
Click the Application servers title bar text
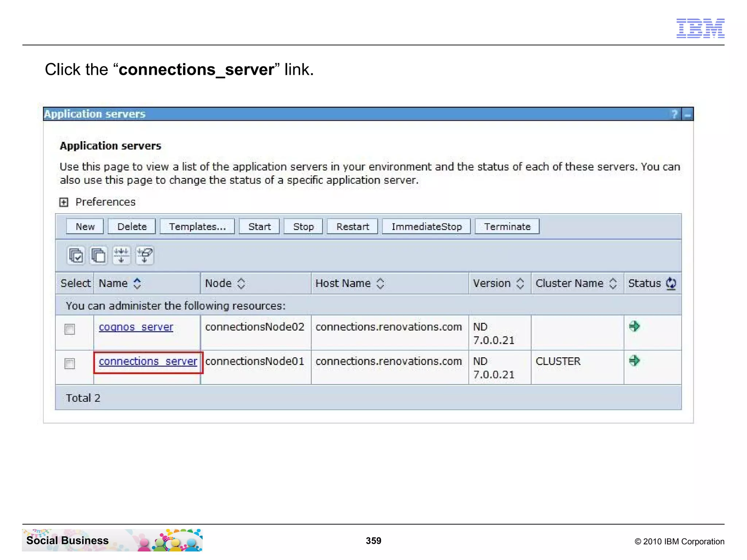coord(94,114)
